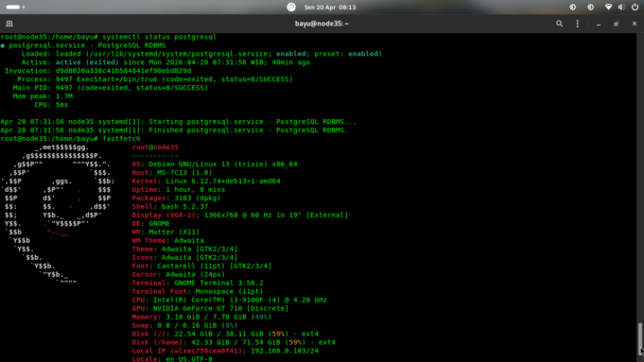644x362 pixels.
Task: Click the OS: Debian GNU/Linux 13 line
Action: coord(215,164)
